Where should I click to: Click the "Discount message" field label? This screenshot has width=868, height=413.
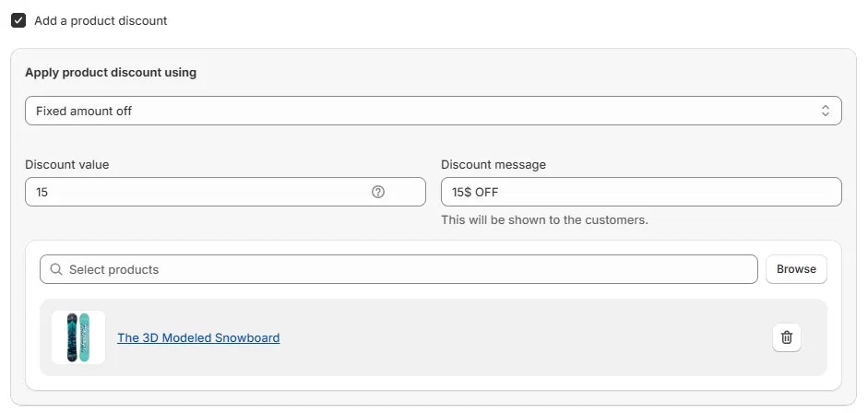(493, 164)
